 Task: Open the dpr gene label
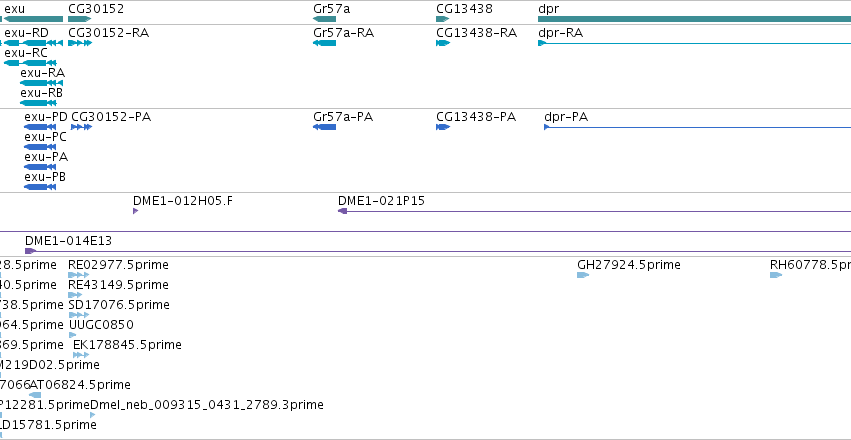(x=548, y=9)
